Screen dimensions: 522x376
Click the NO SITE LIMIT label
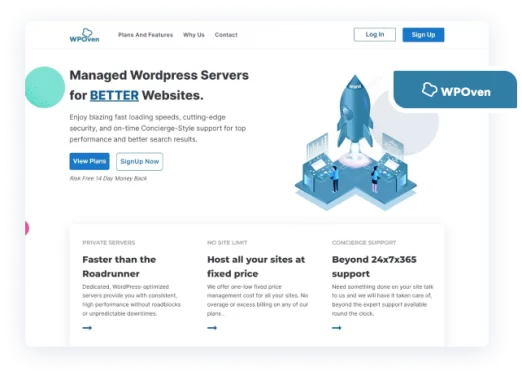(227, 243)
